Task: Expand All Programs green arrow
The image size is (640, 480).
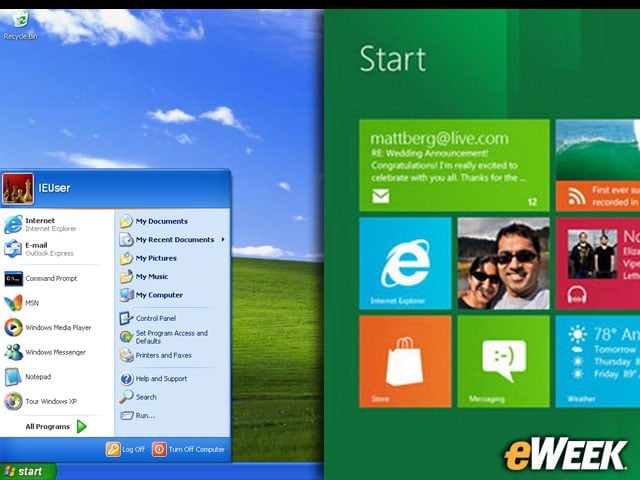Action: pos(82,427)
